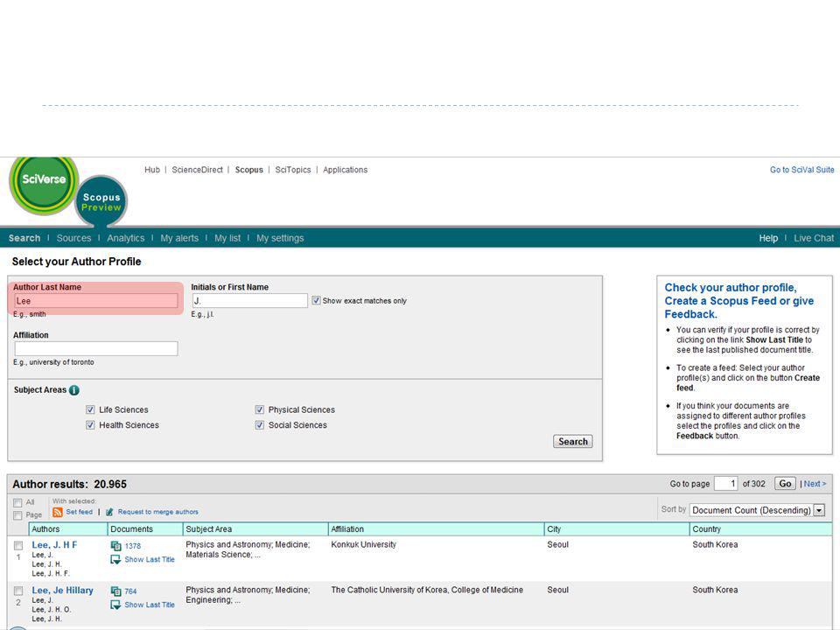Click the Country column header
Viewport: 840px width, 630px height.
pos(761,529)
